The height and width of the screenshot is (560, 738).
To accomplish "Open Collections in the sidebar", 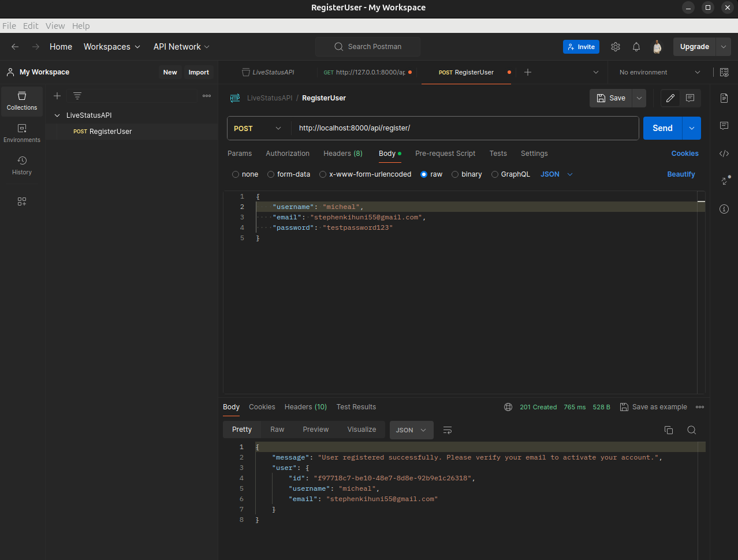I will point(22,101).
